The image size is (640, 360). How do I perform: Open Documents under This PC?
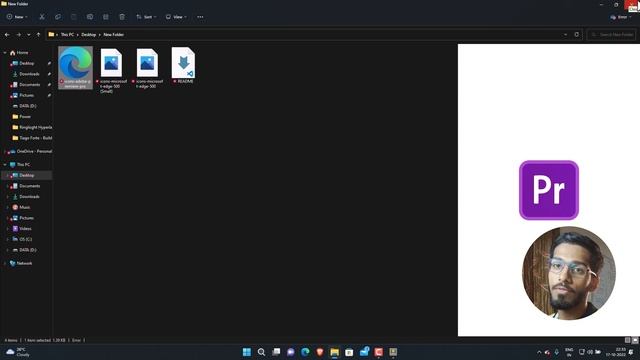click(x=29, y=186)
